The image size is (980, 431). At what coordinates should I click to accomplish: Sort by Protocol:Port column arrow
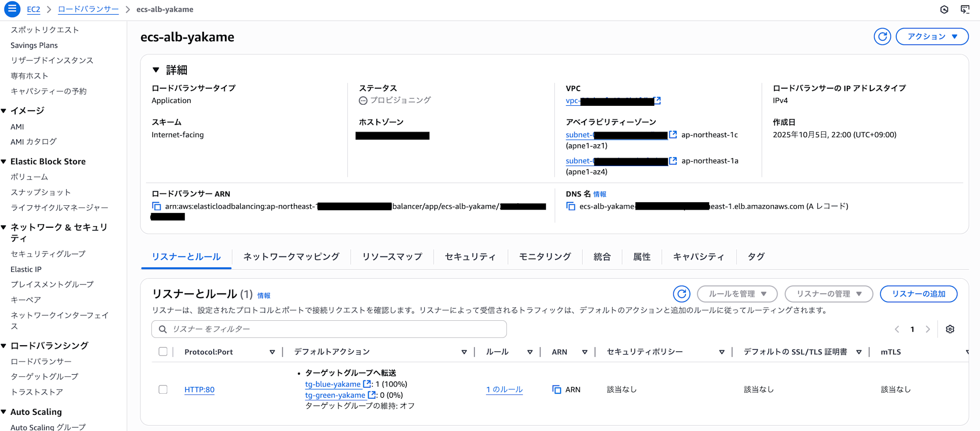(x=272, y=352)
